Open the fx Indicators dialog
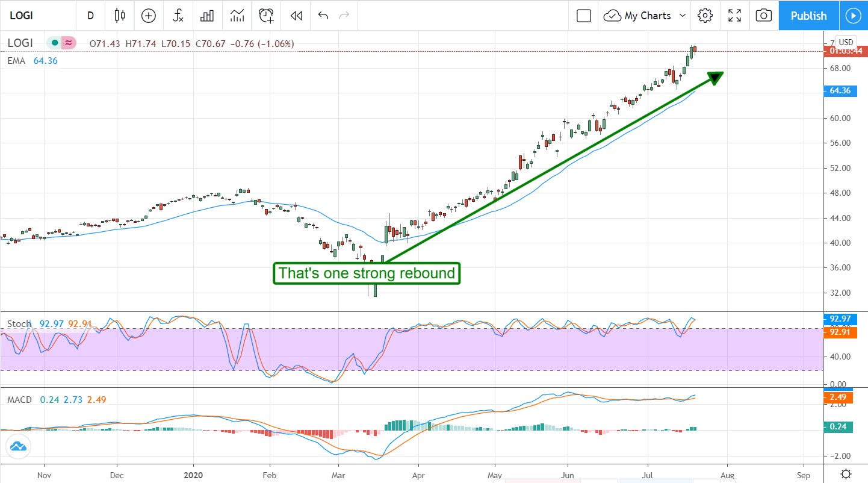 click(178, 16)
